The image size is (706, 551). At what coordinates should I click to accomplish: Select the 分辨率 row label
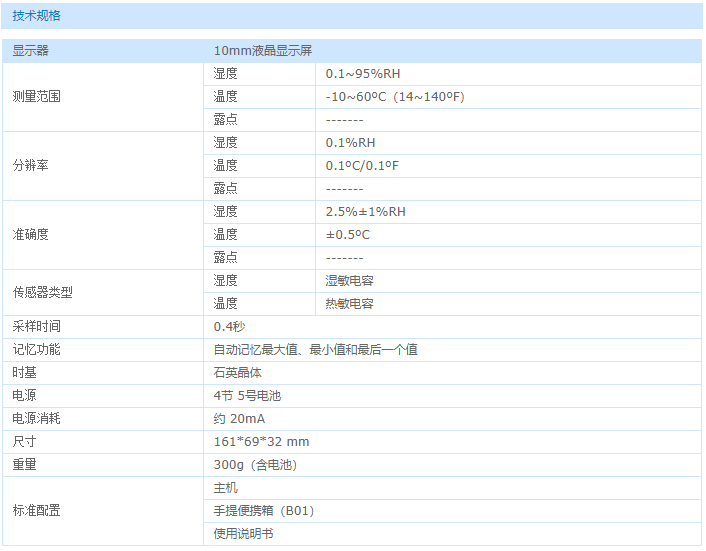click(x=30, y=166)
